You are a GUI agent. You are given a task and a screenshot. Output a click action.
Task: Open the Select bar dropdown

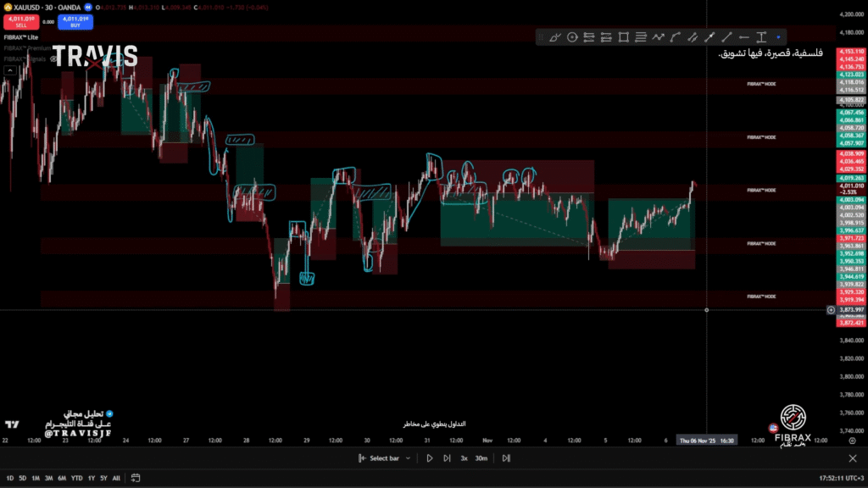[386, 458]
